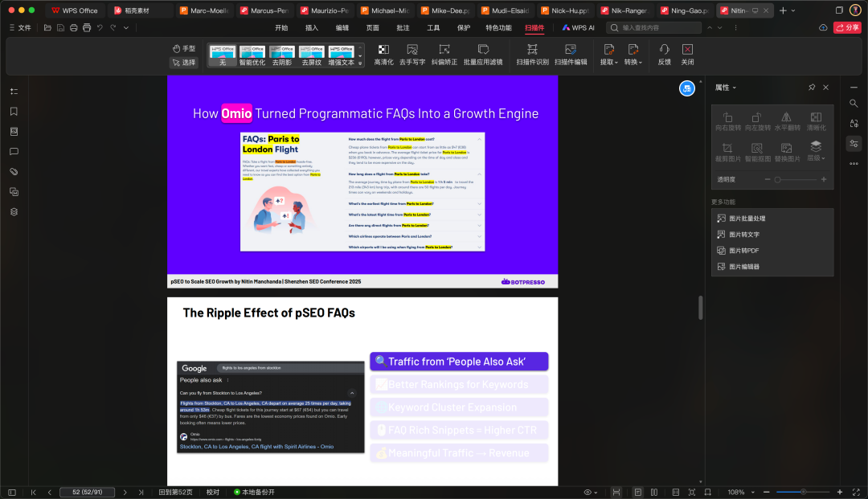Switch to the 开始 ribbon tab
This screenshot has height=499, width=868.
281,27
